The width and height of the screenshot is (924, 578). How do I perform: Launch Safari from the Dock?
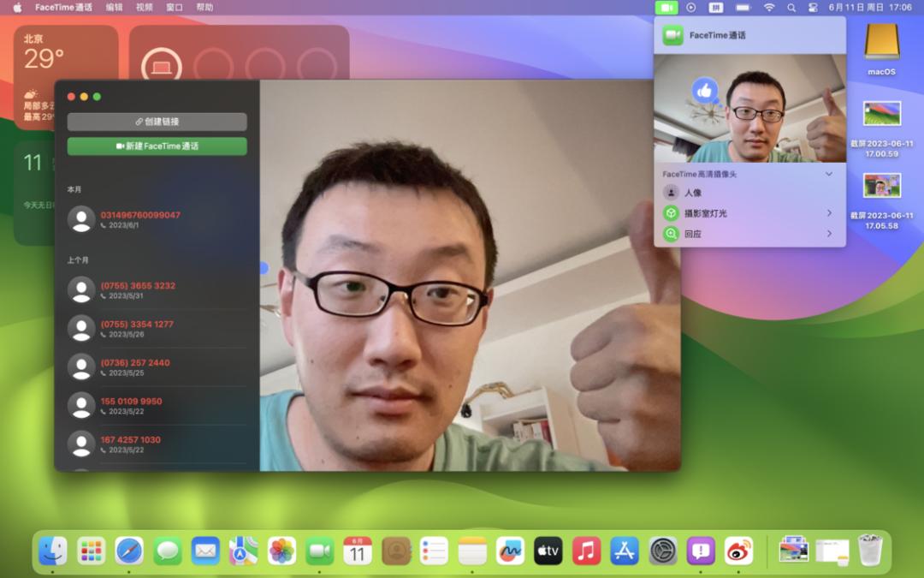tap(129, 551)
